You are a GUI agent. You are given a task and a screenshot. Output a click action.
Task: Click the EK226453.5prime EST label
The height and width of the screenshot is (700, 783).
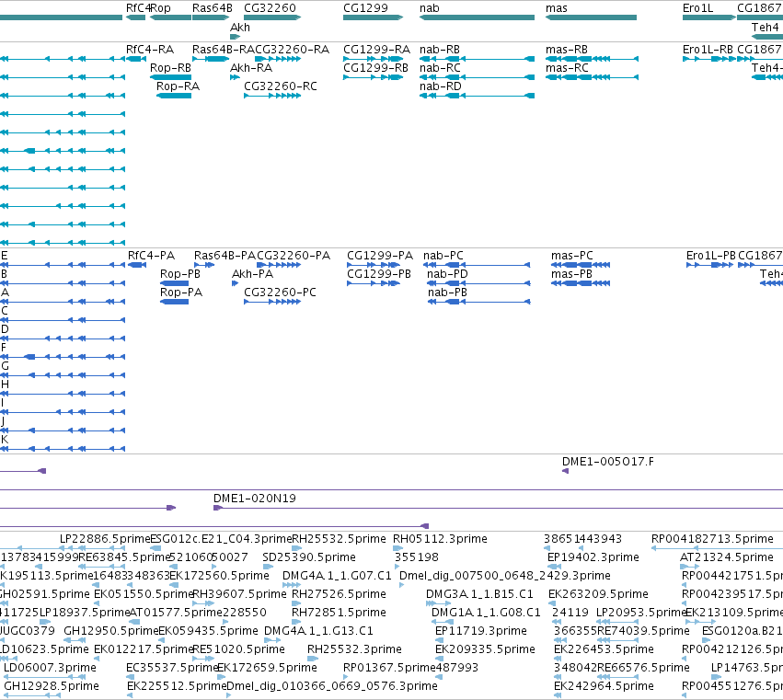click(x=604, y=649)
